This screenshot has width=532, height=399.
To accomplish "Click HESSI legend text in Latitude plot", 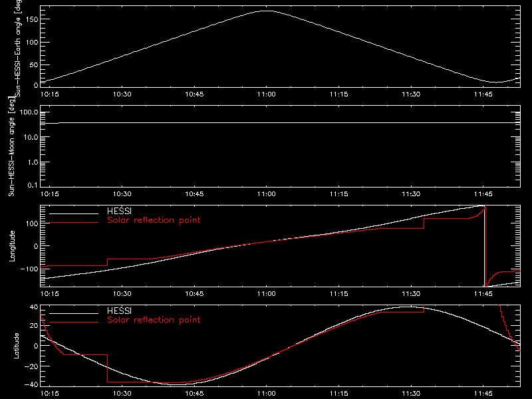I will [119, 311].
